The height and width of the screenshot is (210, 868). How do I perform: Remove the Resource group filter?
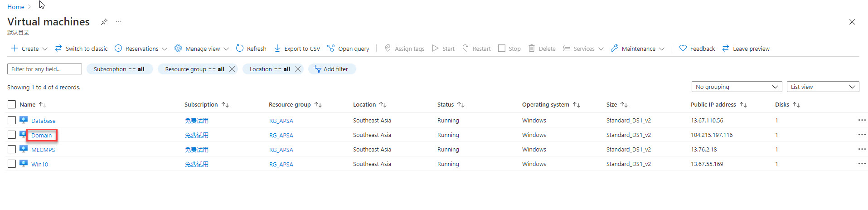(x=232, y=69)
